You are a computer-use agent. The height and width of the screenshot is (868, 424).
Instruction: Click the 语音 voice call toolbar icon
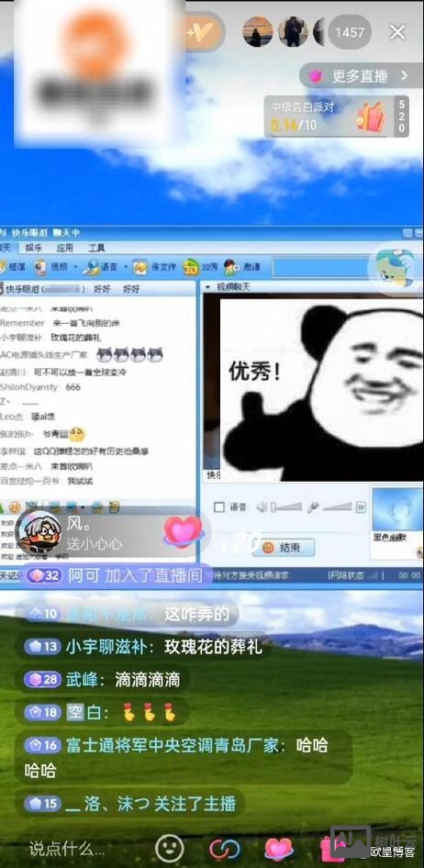pos(100,267)
